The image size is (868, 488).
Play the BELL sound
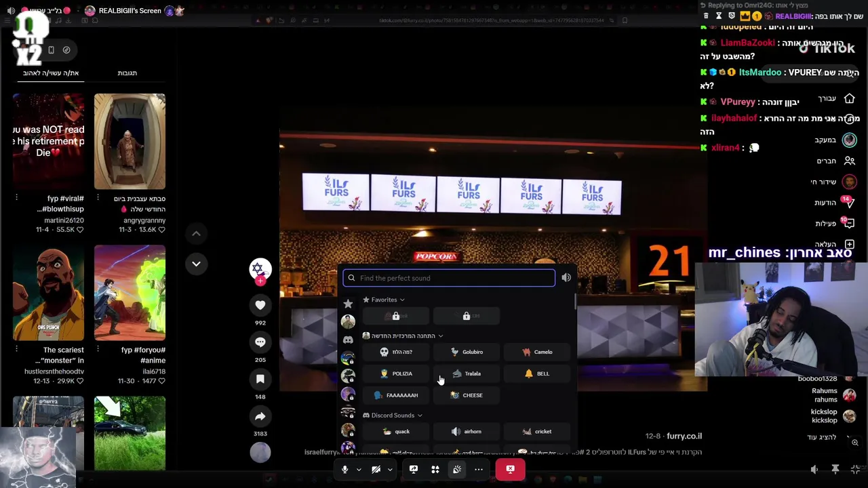pos(537,373)
